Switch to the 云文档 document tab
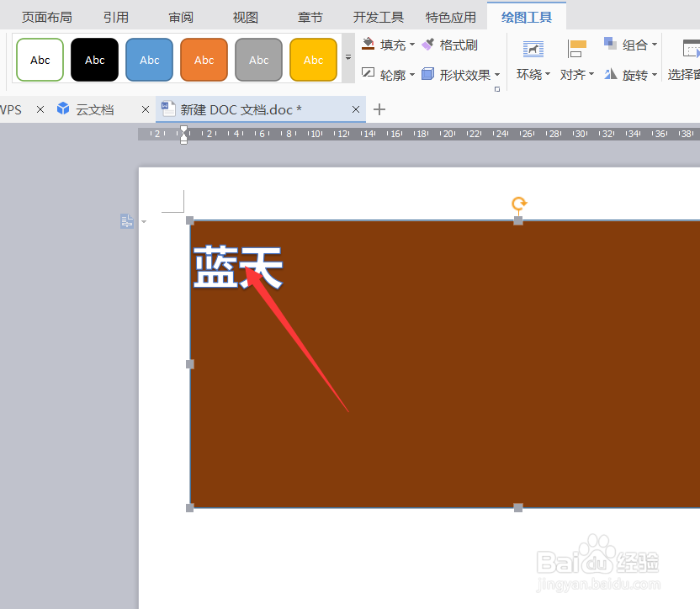Screen dimensions: 700x609 (x=94, y=109)
